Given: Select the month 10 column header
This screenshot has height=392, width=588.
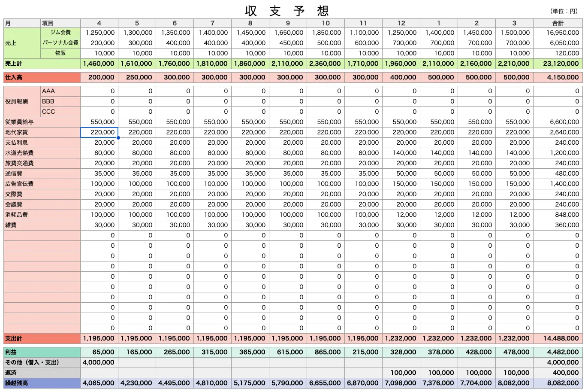Looking at the screenshot, I should (326, 23).
